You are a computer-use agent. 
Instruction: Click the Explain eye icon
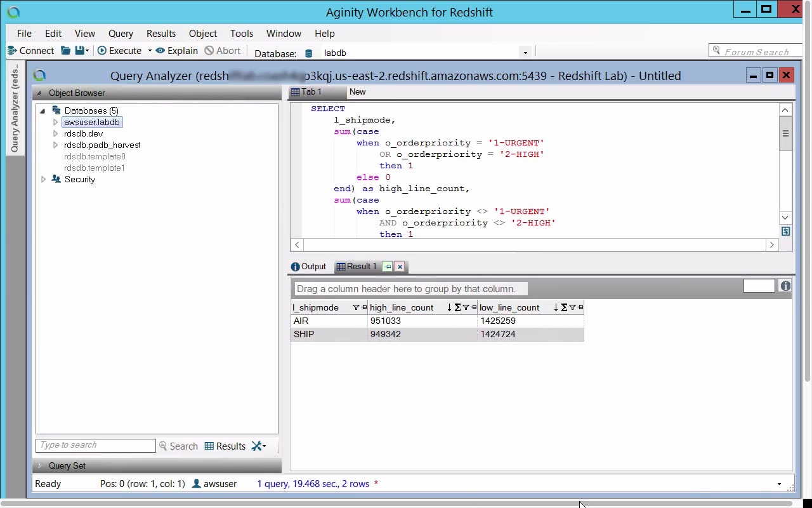click(160, 51)
